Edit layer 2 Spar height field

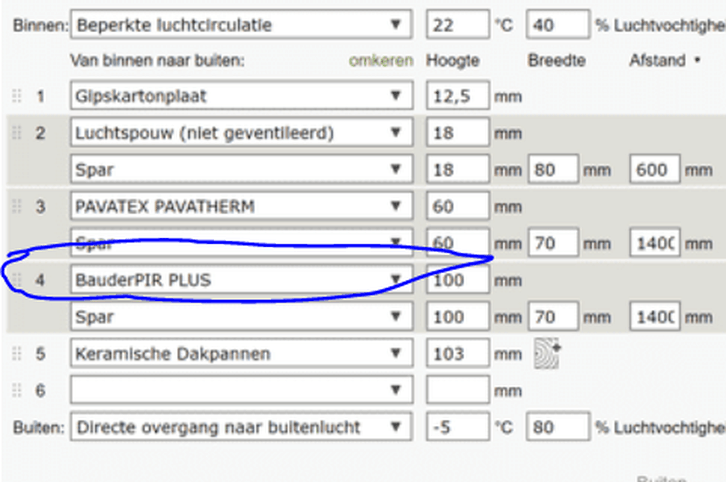click(x=457, y=169)
